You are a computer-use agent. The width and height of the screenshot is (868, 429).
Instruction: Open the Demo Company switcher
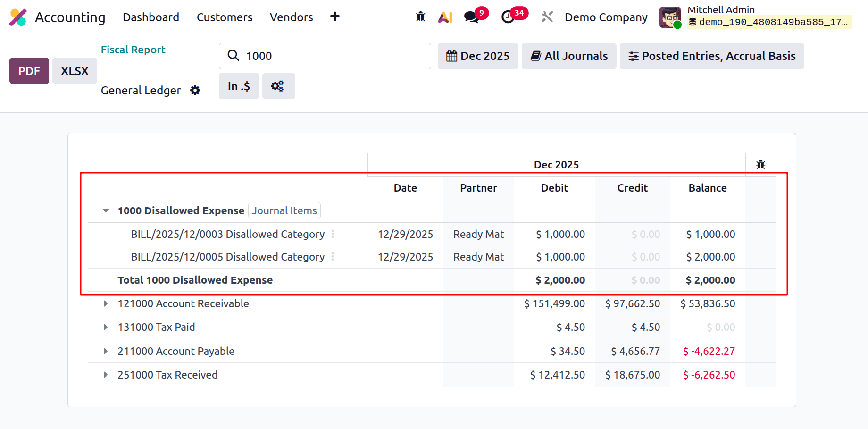(x=606, y=17)
